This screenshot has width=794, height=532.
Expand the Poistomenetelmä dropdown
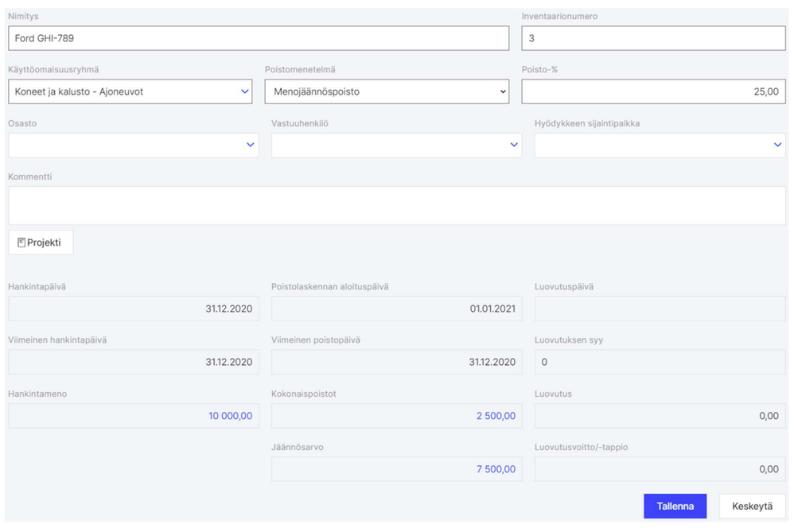[x=386, y=91]
